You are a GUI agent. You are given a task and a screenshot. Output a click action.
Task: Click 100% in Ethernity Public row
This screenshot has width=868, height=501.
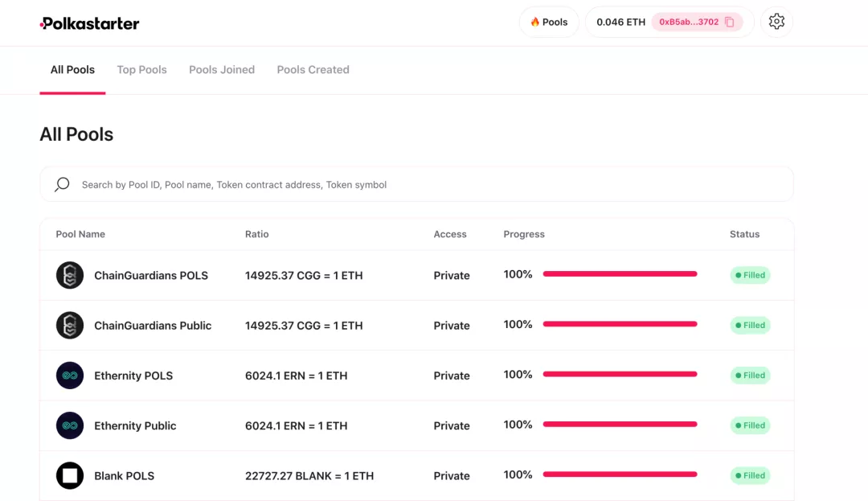pos(518,425)
